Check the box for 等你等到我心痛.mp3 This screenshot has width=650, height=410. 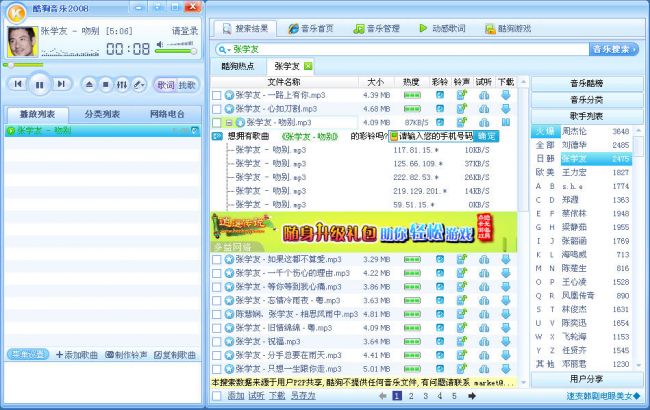[x=216, y=287]
